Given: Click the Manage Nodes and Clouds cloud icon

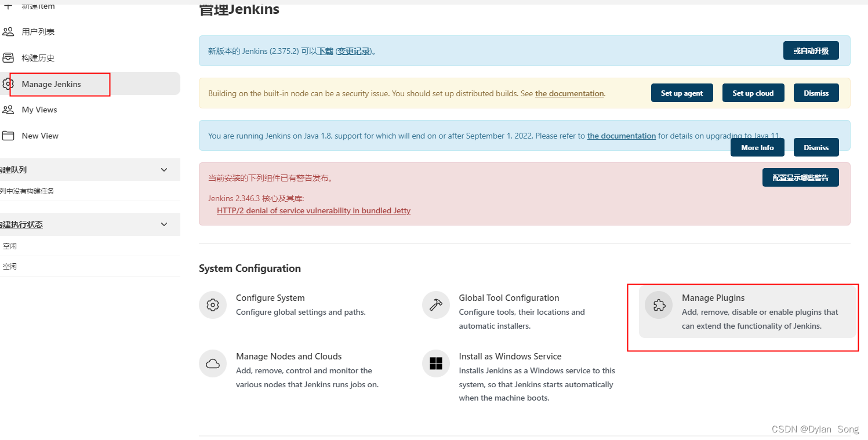Looking at the screenshot, I should [x=213, y=363].
